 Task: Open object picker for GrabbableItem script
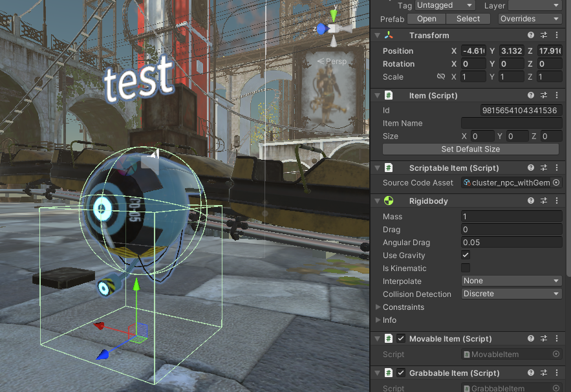[556, 388]
